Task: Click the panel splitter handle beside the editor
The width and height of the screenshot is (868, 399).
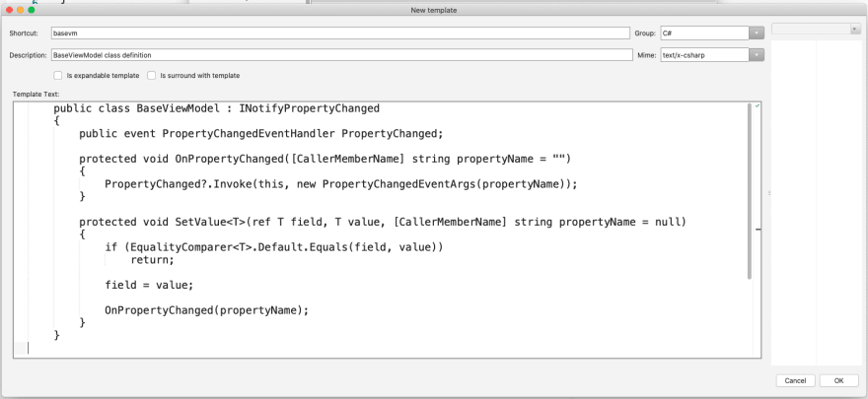Action: pyautogui.click(x=768, y=193)
